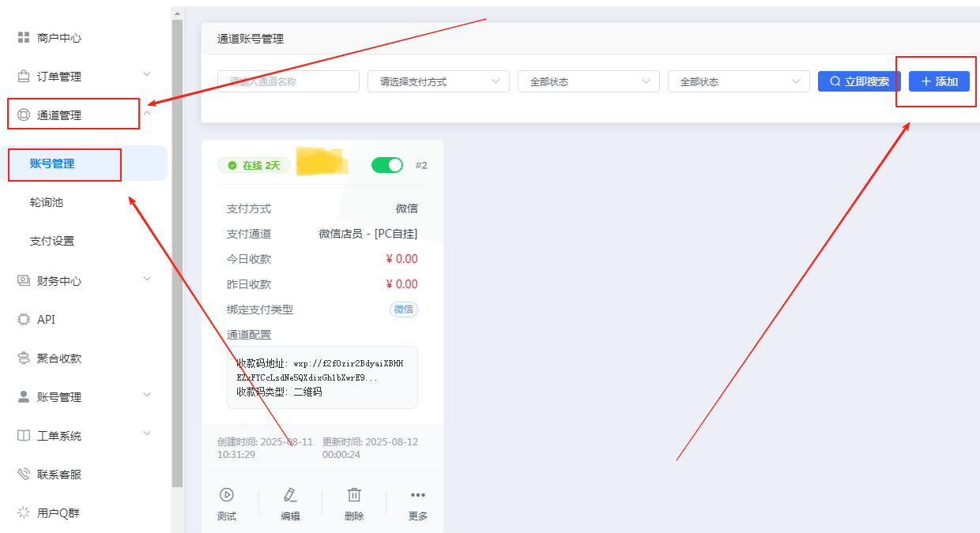
Task: Click the 绑定支付类型 label
Action: pos(260,310)
